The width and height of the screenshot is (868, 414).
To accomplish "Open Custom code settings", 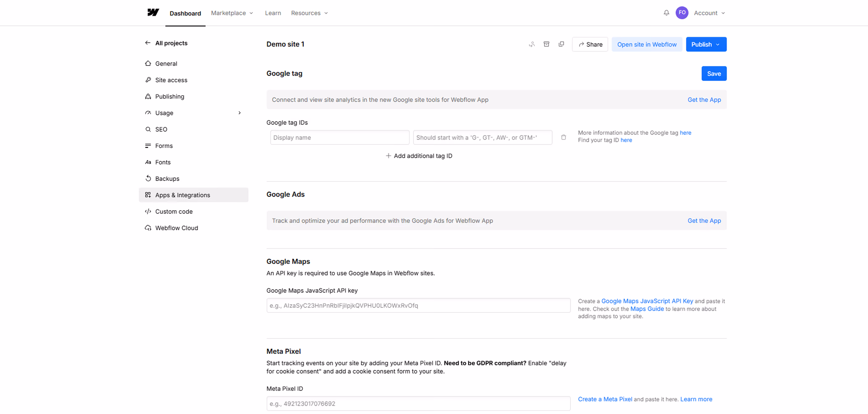I will coord(193,211).
